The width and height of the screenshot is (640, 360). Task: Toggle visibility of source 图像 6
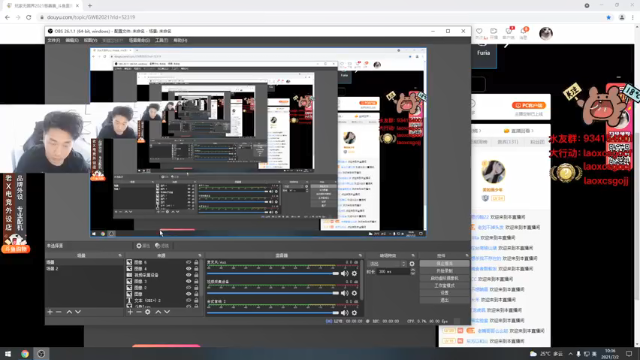pos(189,262)
